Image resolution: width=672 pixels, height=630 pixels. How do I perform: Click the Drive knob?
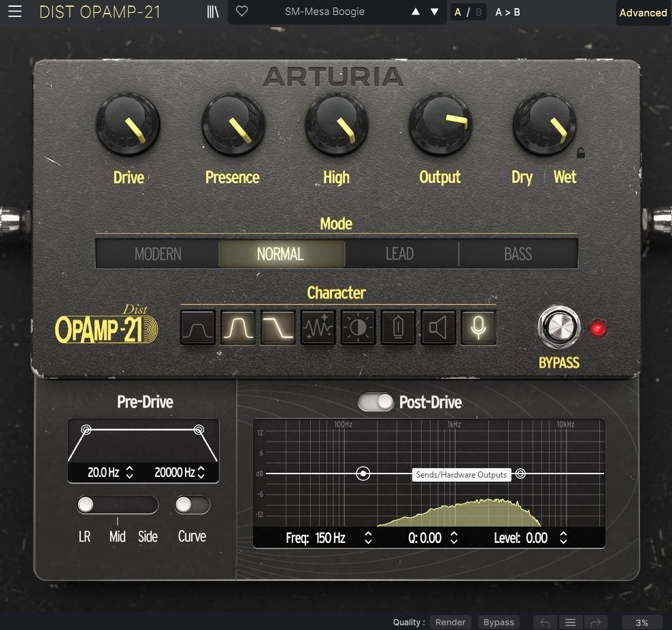point(128,125)
